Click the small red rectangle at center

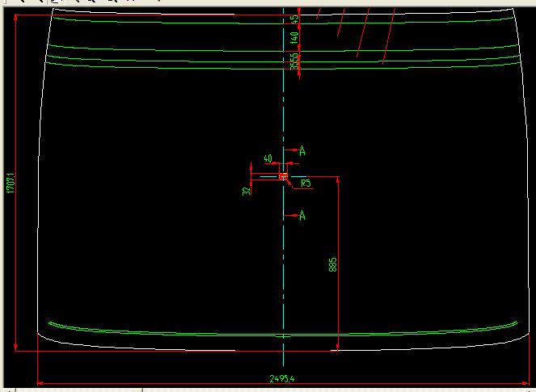point(283,175)
